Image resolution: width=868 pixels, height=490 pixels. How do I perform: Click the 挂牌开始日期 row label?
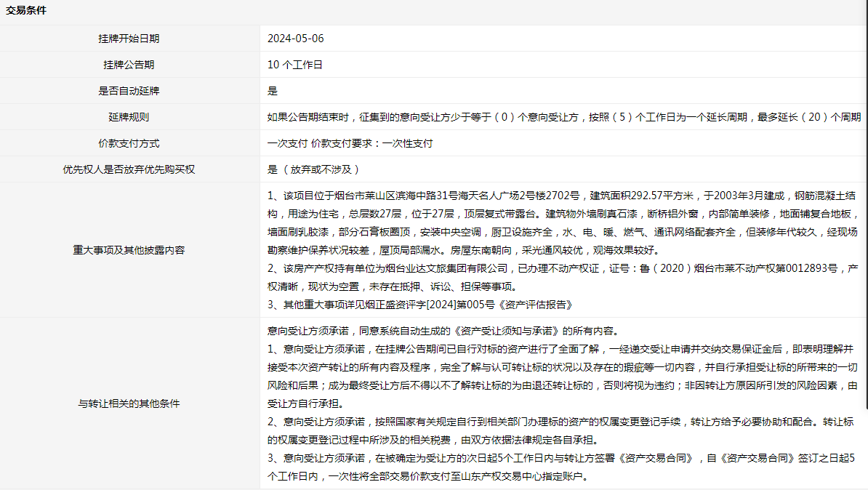129,39
